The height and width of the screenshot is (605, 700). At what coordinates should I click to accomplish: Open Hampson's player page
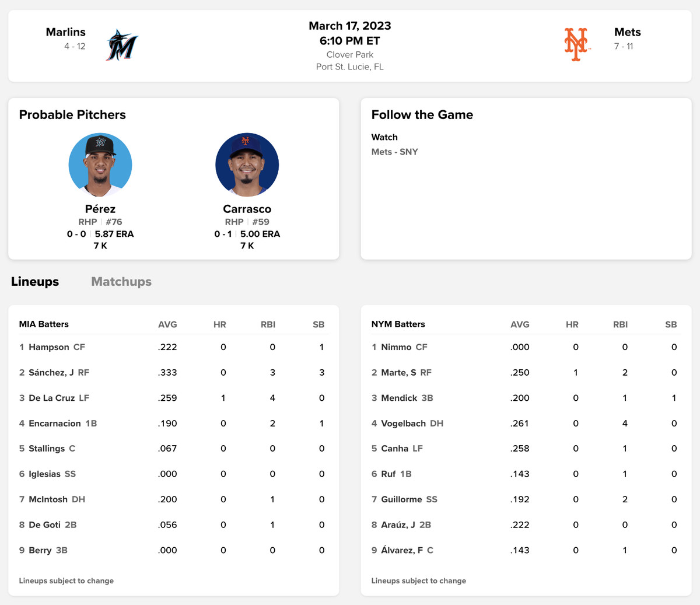(x=49, y=347)
